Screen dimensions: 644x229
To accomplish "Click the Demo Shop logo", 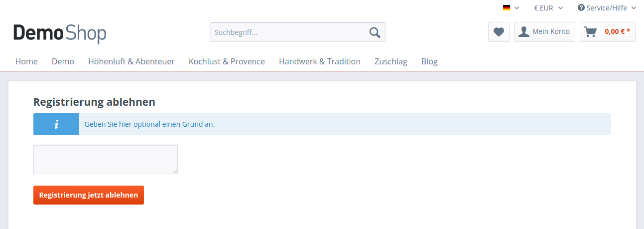I will pos(60,33).
